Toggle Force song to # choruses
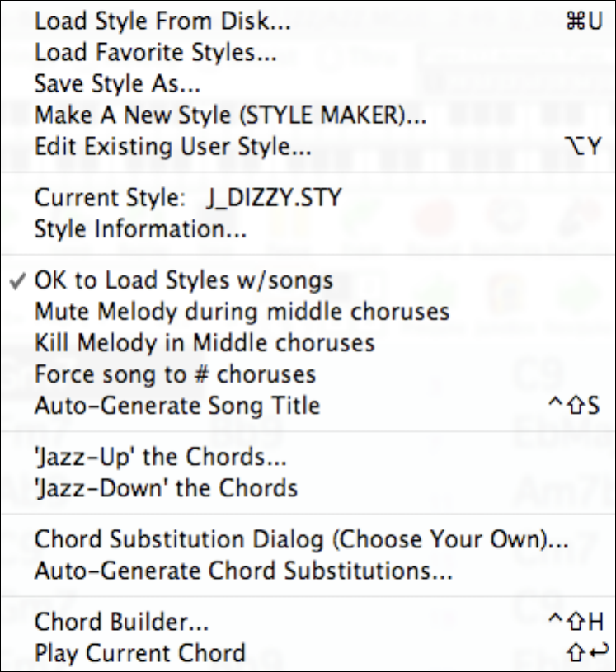The image size is (616, 672). tap(175, 374)
